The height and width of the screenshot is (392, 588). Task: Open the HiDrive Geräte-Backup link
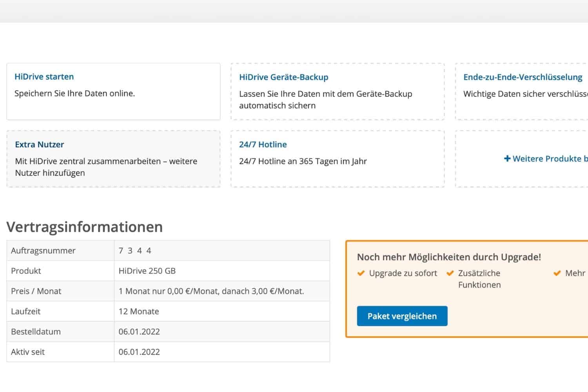283,77
